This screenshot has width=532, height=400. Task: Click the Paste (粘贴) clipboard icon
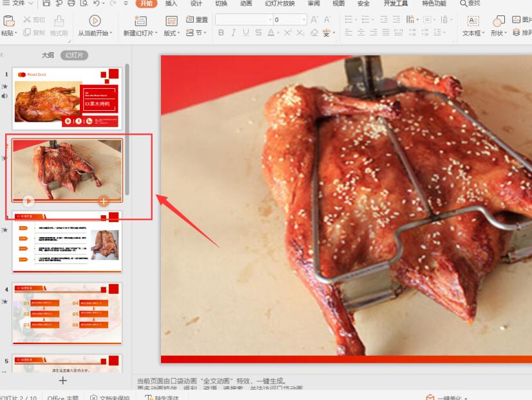[x=9, y=21]
